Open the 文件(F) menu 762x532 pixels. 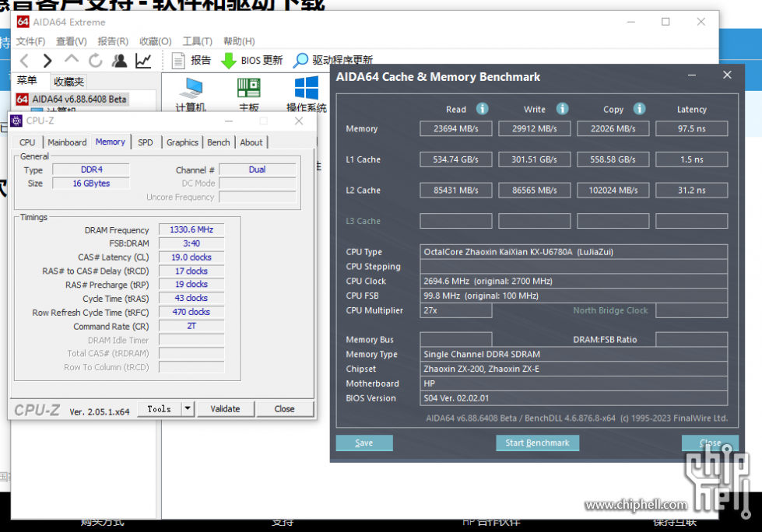30,41
